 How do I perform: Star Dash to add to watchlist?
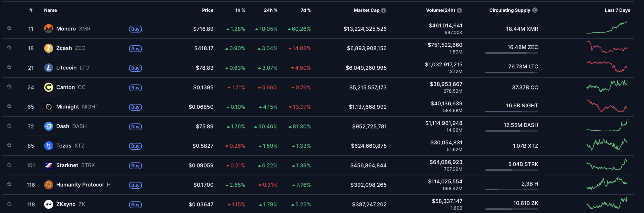coord(9,126)
